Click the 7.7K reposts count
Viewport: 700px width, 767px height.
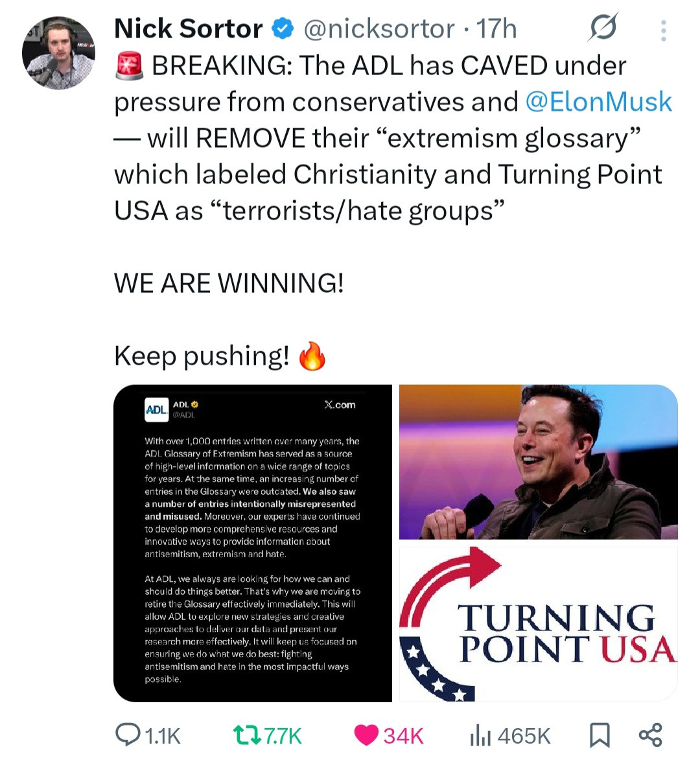click(x=283, y=736)
